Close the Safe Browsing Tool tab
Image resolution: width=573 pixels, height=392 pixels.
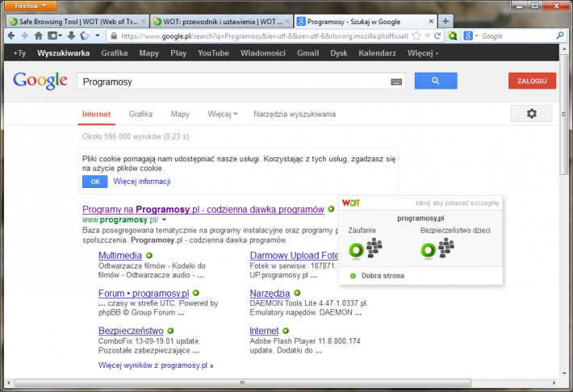[144, 22]
